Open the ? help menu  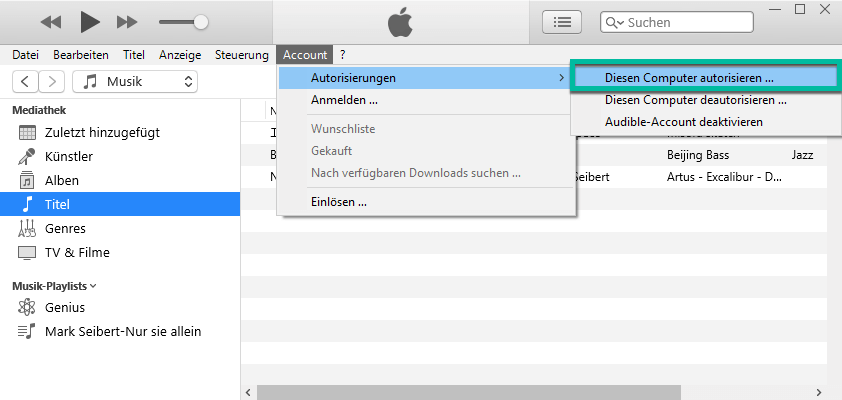point(343,55)
